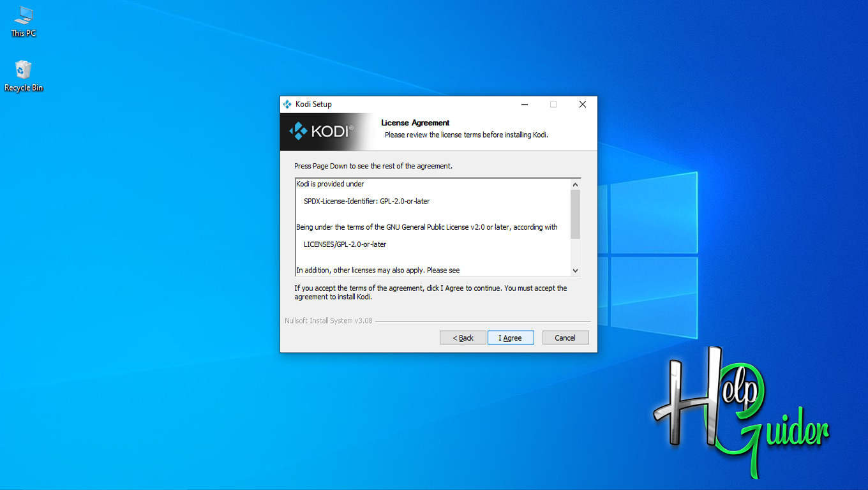Click I Agree to accept the license
Screen dimensions: 868x490
tap(511, 338)
